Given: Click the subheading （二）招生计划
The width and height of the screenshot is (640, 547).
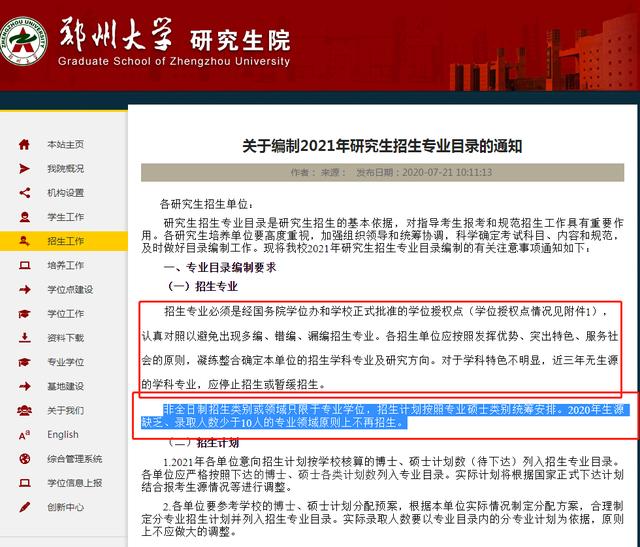Looking at the screenshot, I should tap(203, 443).
